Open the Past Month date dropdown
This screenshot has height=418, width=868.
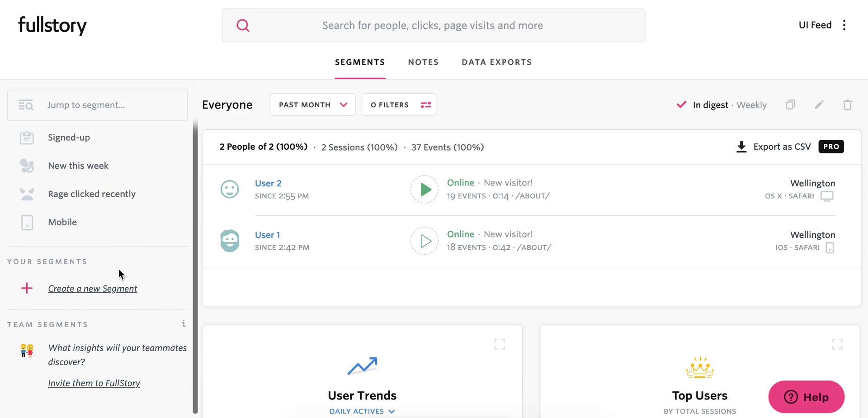pos(312,105)
